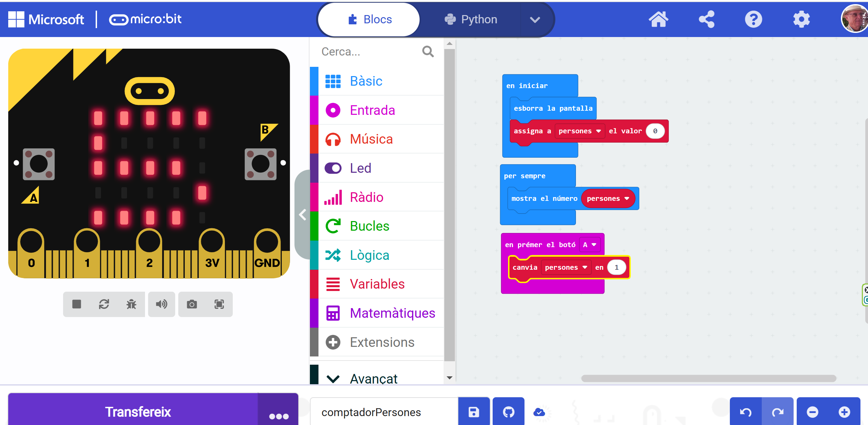Toggle simulator debug mode (bug icon)
868x425 pixels.
pyautogui.click(x=131, y=304)
